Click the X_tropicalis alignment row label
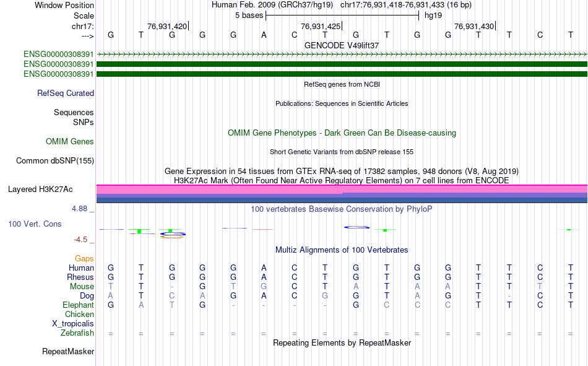This screenshot has width=588, height=366. [x=73, y=324]
